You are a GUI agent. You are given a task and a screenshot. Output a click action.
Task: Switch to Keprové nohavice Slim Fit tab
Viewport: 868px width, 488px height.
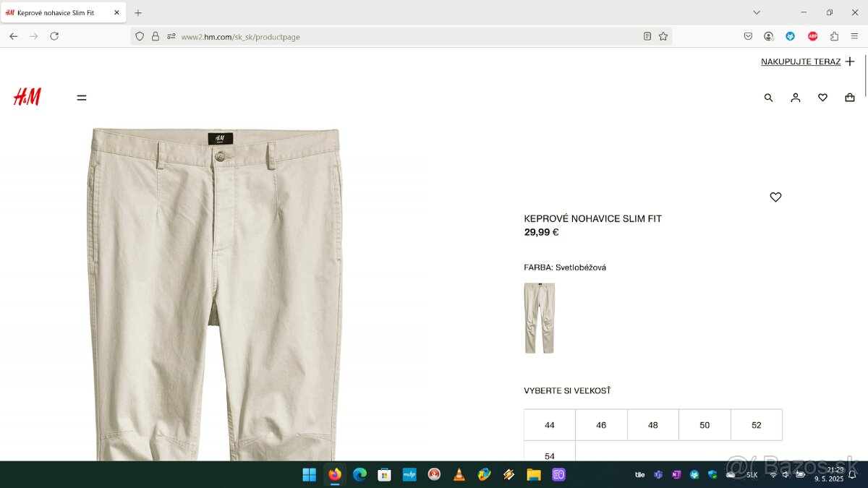click(56, 13)
